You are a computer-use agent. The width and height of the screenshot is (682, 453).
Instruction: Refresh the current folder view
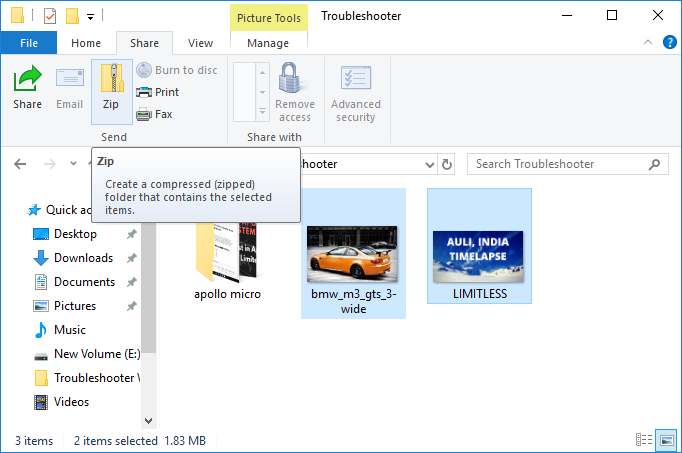pyautogui.click(x=447, y=164)
